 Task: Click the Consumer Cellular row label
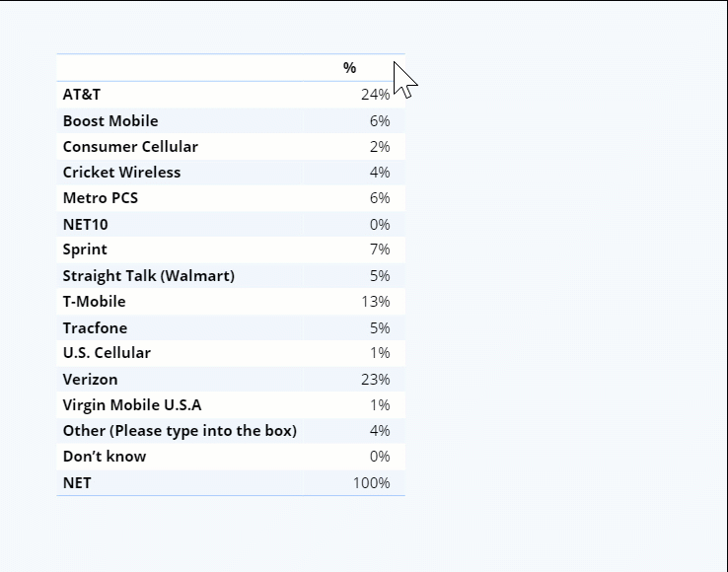point(130,147)
